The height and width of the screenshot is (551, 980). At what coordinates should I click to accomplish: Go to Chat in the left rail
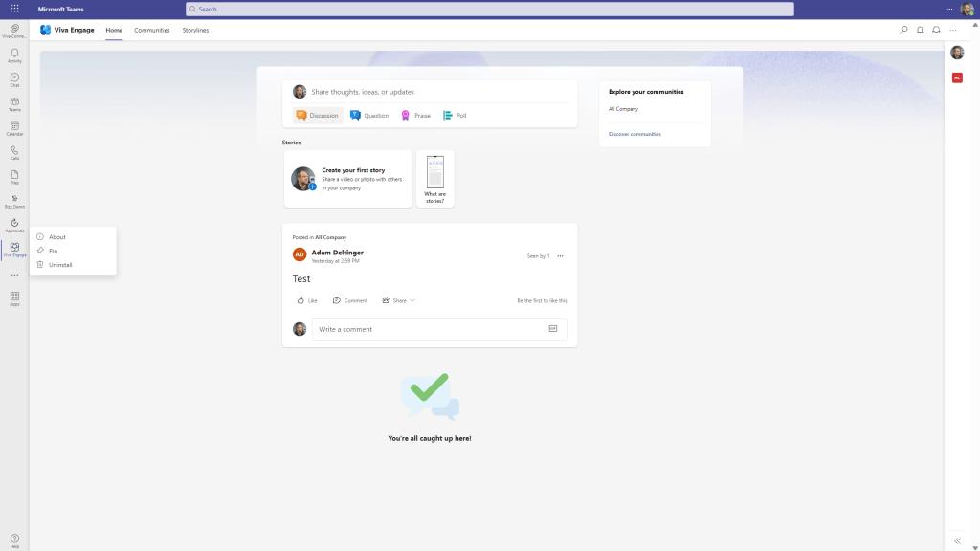pos(14,79)
